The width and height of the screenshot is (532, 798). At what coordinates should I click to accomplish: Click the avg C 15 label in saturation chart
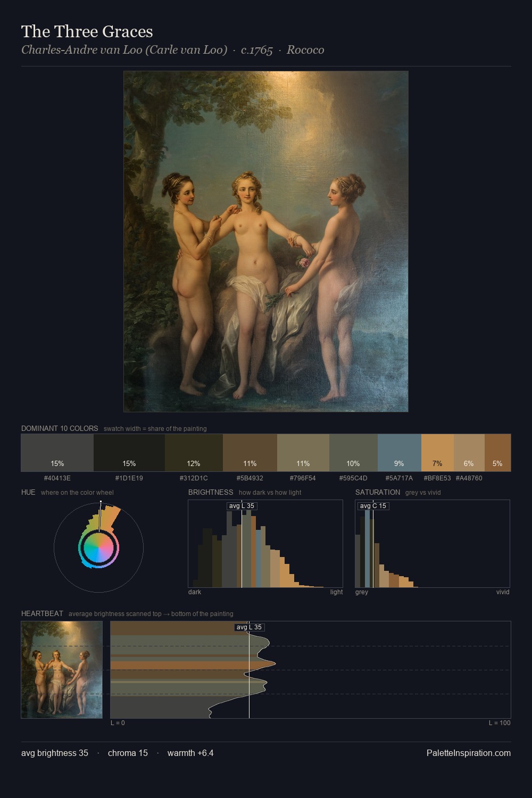tap(373, 506)
